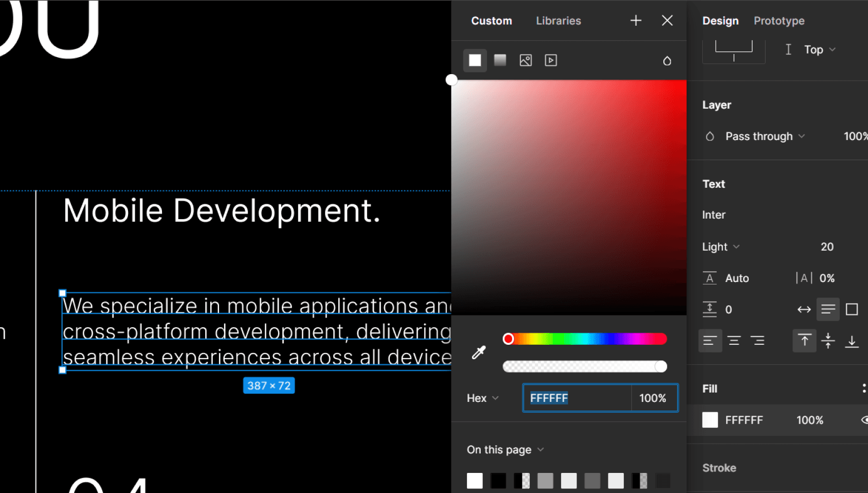Select the solid fill type icon

(x=475, y=60)
